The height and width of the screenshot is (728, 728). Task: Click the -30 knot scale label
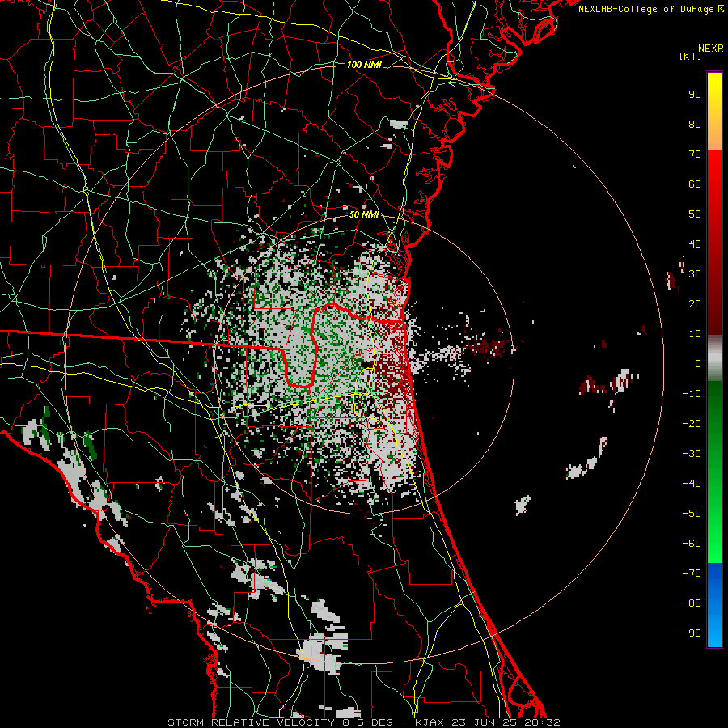coord(692,454)
